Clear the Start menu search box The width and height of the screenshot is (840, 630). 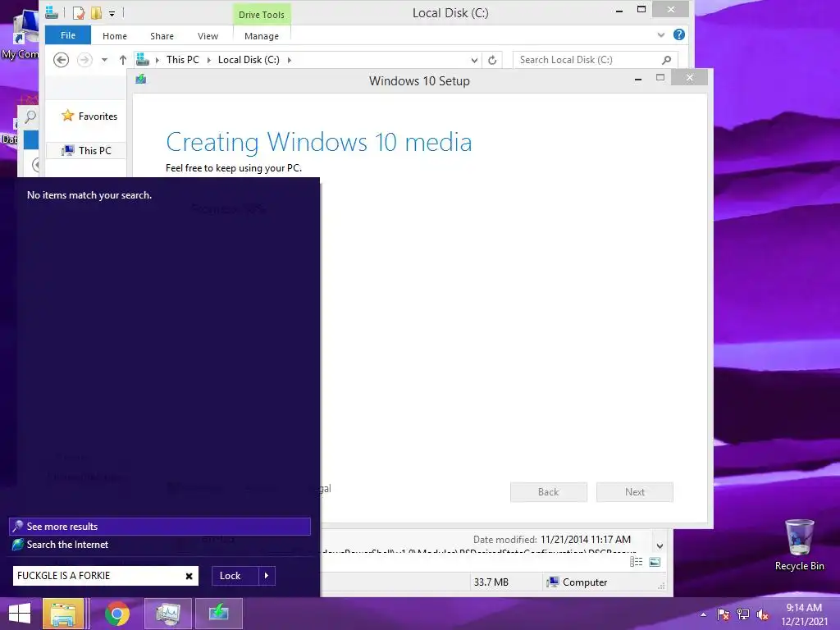click(x=189, y=576)
